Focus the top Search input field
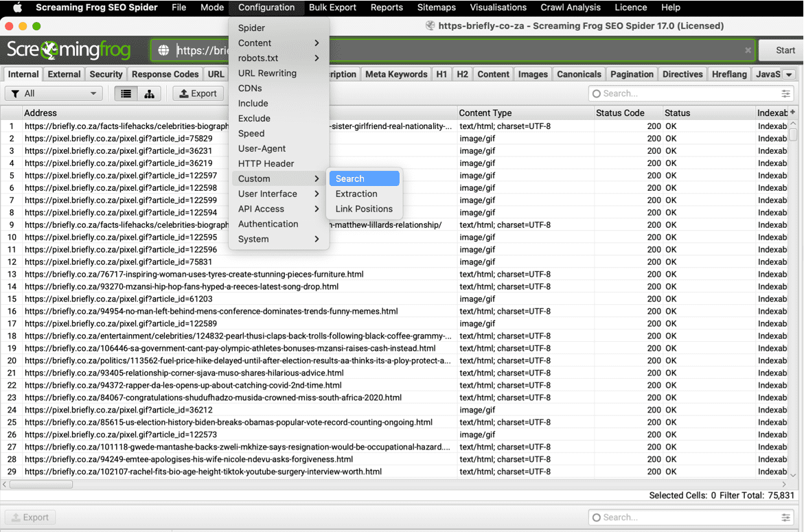Viewport: 804px width, 532px height. coord(691,93)
